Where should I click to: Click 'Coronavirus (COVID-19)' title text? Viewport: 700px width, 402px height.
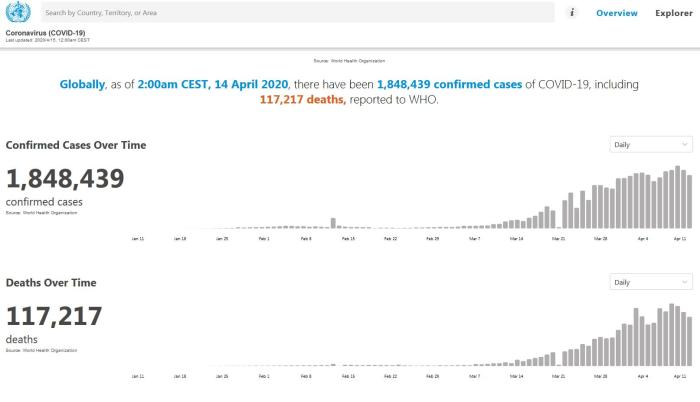[x=45, y=33]
